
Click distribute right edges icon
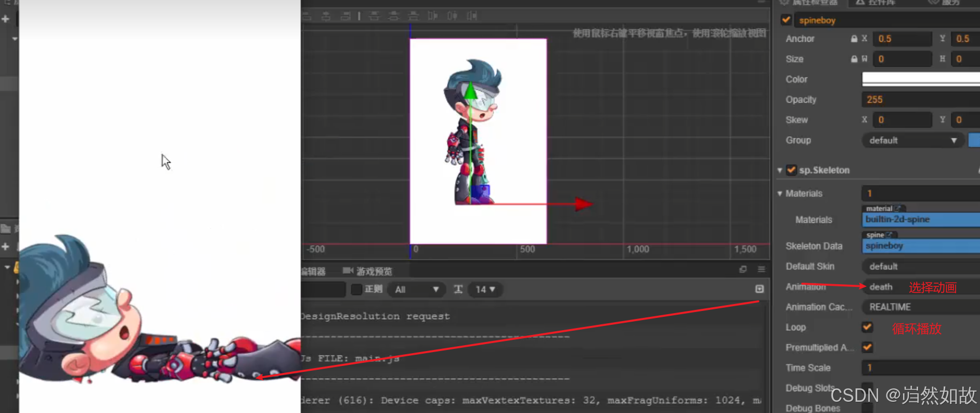[x=472, y=16]
